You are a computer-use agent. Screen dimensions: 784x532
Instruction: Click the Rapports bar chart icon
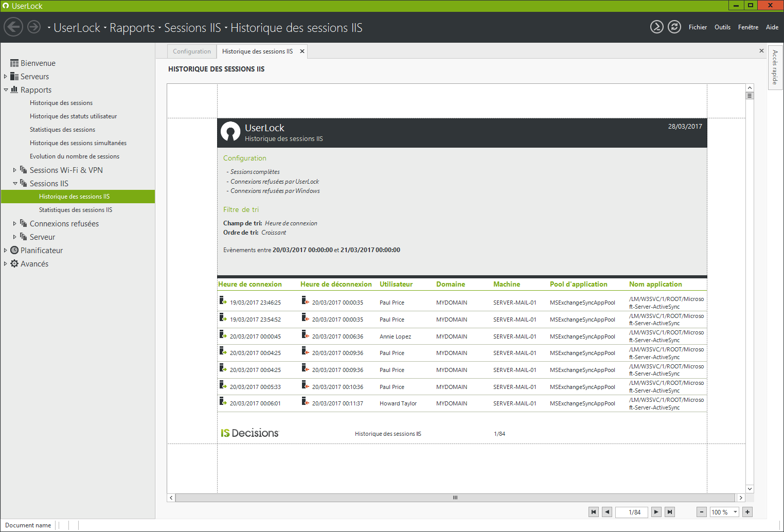[x=14, y=90]
